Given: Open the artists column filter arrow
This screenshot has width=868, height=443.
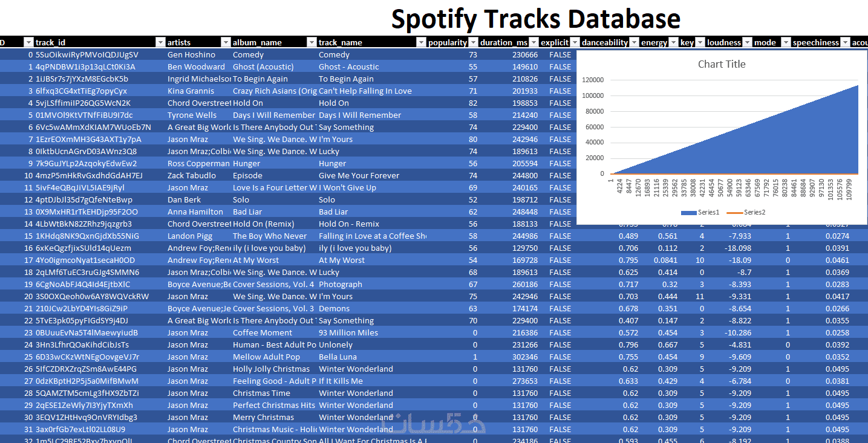Looking at the screenshot, I should pyautogui.click(x=226, y=42).
